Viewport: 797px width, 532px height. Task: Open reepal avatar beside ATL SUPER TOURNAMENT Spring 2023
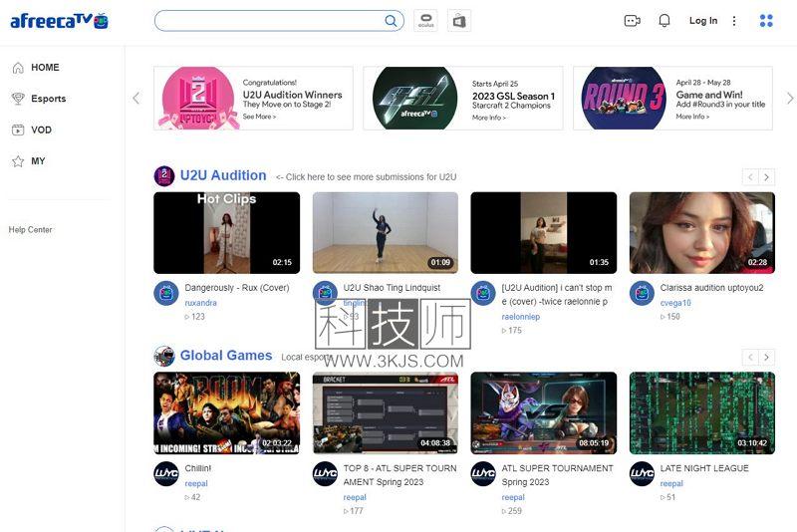click(483, 473)
